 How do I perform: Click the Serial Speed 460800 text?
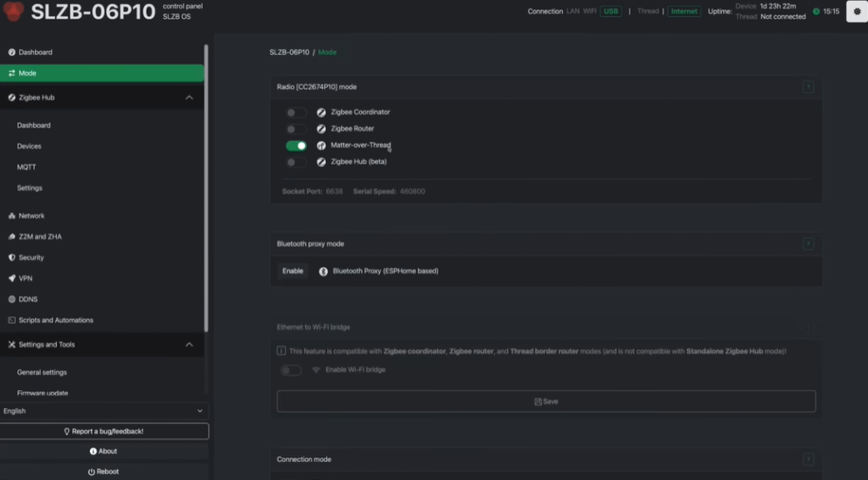tap(389, 192)
